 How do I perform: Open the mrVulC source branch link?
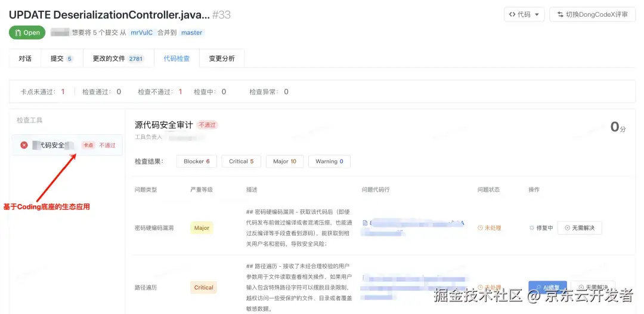pos(142,32)
